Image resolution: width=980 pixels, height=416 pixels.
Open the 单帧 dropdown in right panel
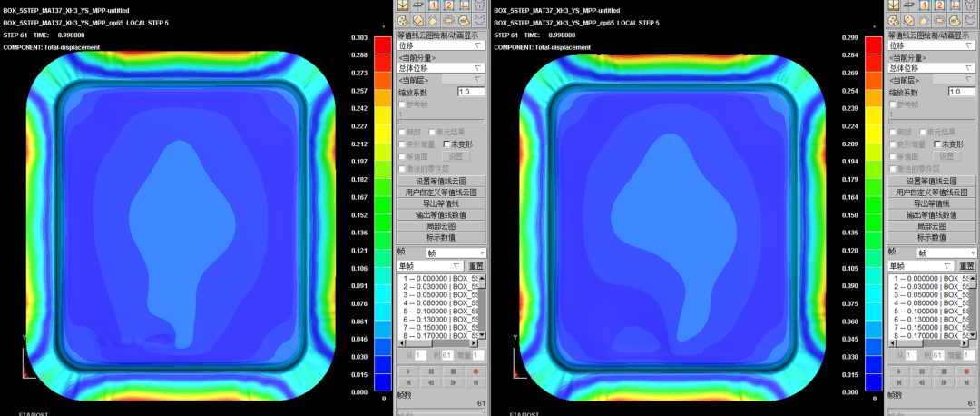coord(920,266)
